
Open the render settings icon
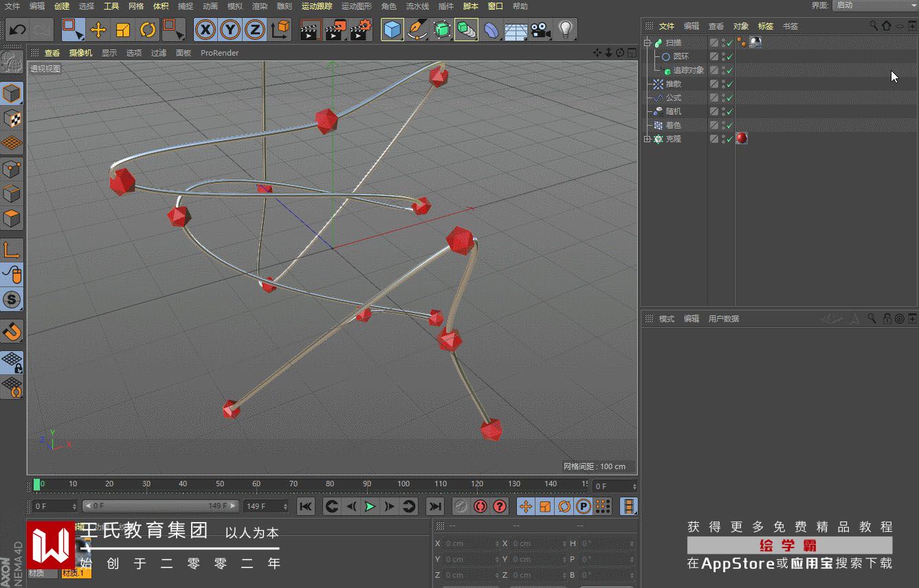360,30
